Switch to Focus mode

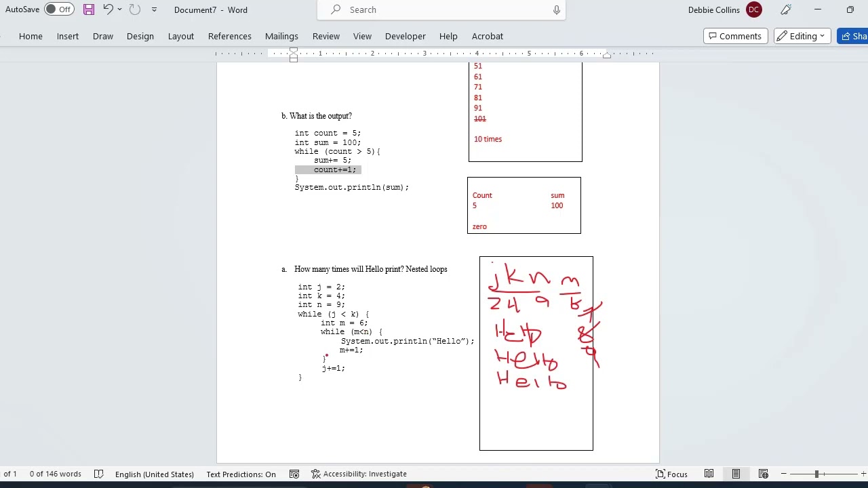pyautogui.click(x=671, y=474)
